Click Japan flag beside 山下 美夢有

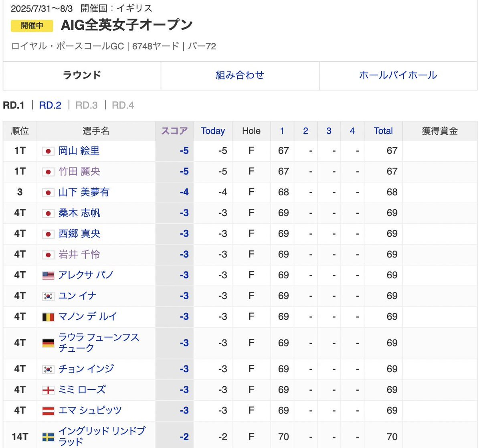[x=48, y=193]
